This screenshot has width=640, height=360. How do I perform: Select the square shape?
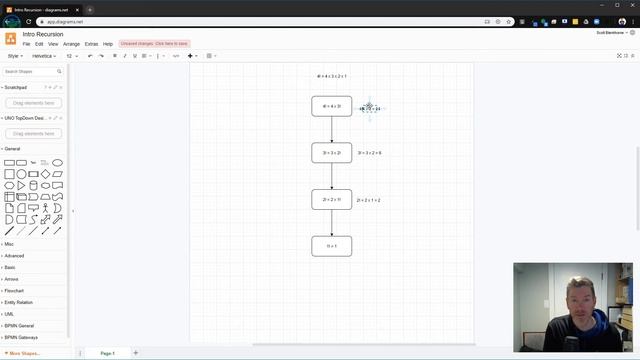(9, 174)
